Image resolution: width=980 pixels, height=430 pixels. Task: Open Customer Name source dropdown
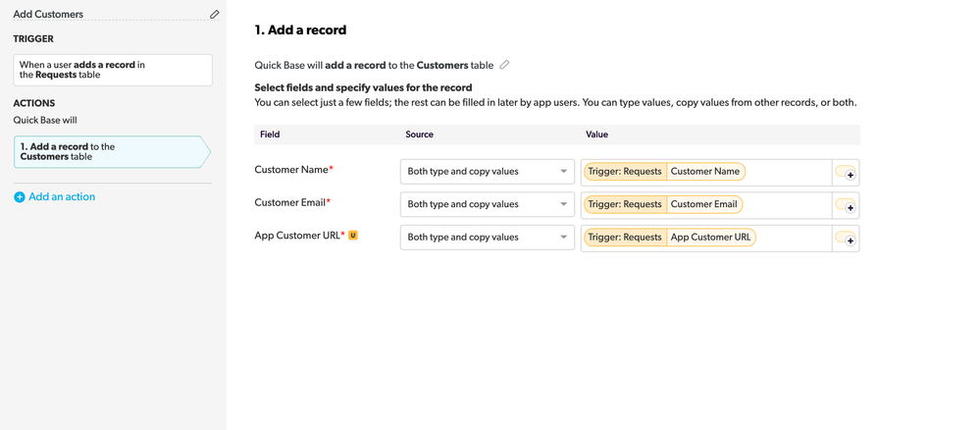(488, 172)
